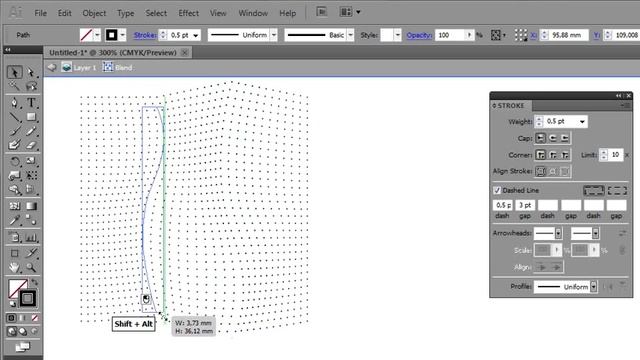Open the File menu
Screen dimensions: 640x360
click(x=40, y=13)
